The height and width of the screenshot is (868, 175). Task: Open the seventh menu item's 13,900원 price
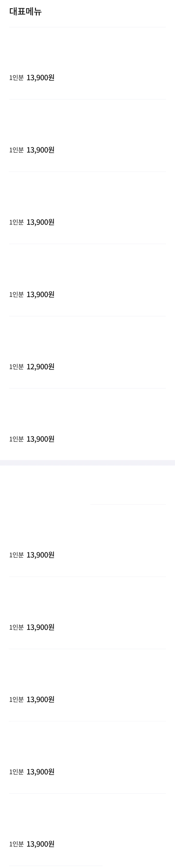[x=40, y=555]
